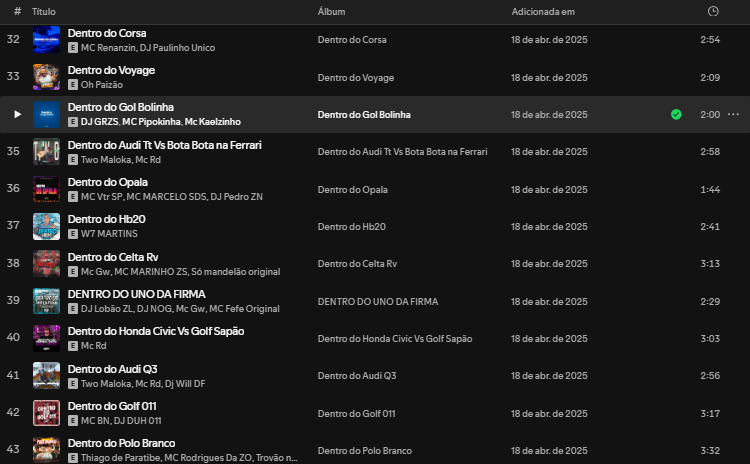
Task: Select the 3:32 duration of Polo Branco
Action: (710, 451)
